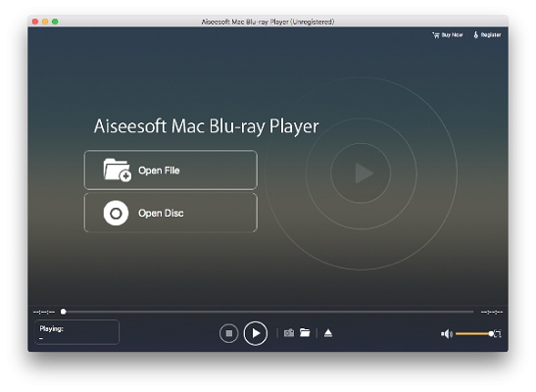The width and height of the screenshot is (536, 392).
Task: Click the Open Disc button
Action: [x=171, y=213]
